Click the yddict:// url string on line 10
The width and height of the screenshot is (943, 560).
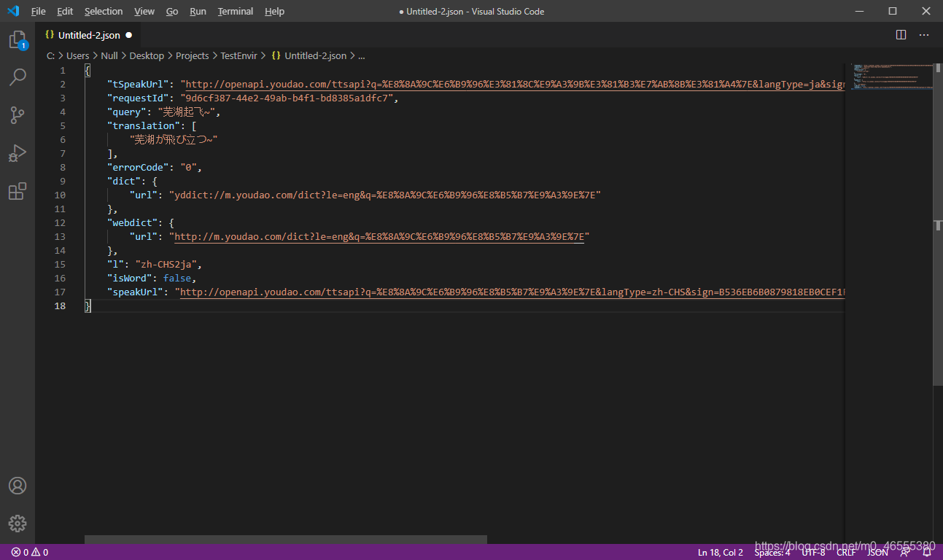pyautogui.click(x=384, y=195)
